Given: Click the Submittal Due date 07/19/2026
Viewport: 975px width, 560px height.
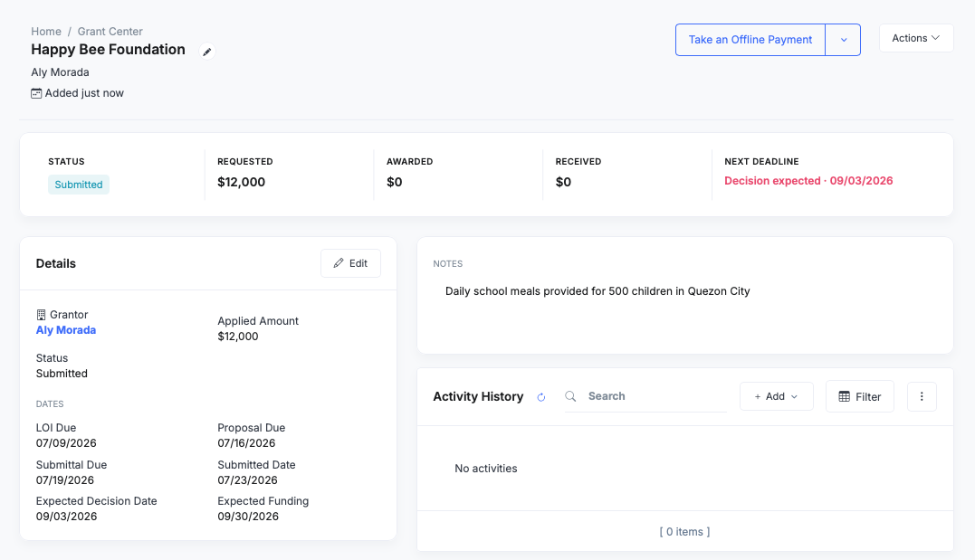Looking at the screenshot, I should [x=64, y=479].
